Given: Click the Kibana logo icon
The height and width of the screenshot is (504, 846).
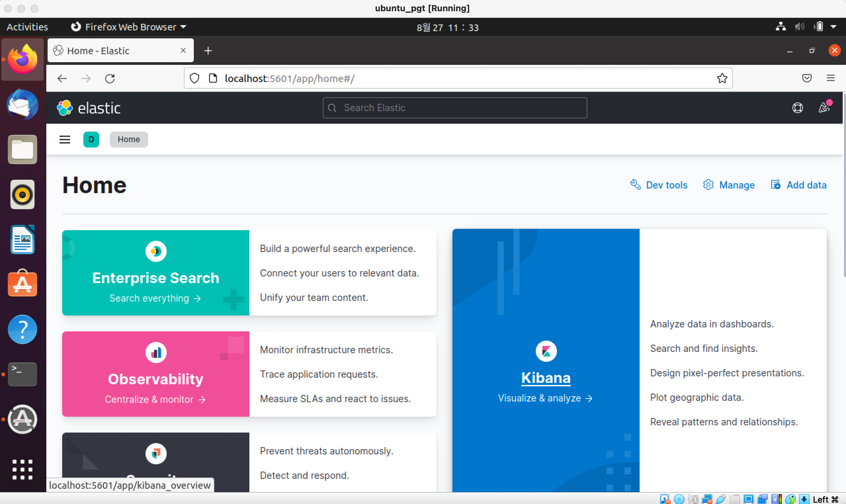Looking at the screenshot, I should pos(546,351).
